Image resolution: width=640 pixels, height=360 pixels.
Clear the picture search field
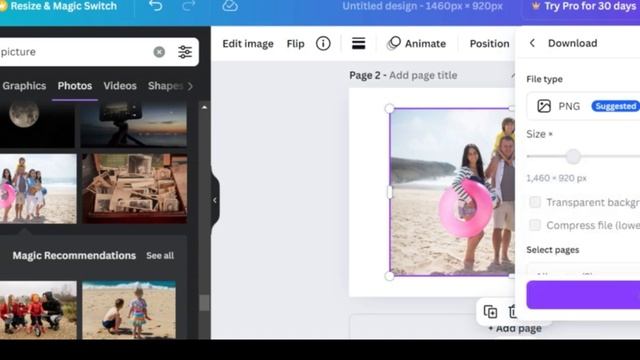[x=159, y=52]
